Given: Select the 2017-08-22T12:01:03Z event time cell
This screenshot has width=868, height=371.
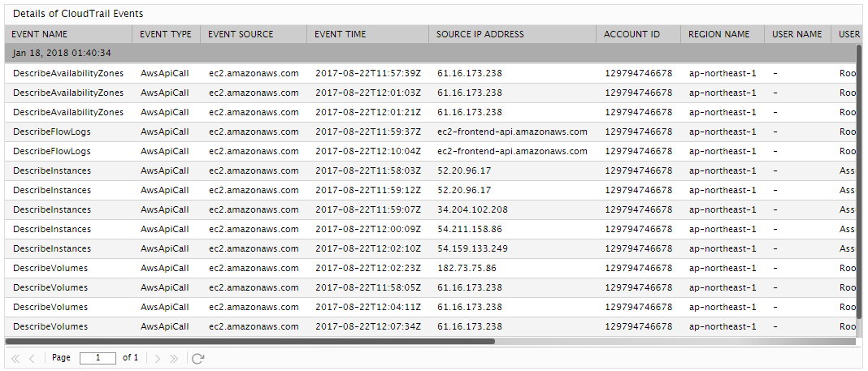Looking at the screenshot, I should pyautogui.click(x=368, y=93).
